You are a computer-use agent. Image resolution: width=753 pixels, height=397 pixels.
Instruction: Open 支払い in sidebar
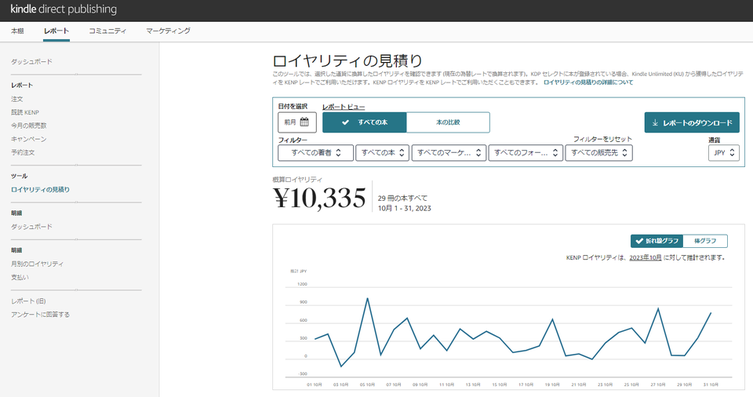[20, 277]
